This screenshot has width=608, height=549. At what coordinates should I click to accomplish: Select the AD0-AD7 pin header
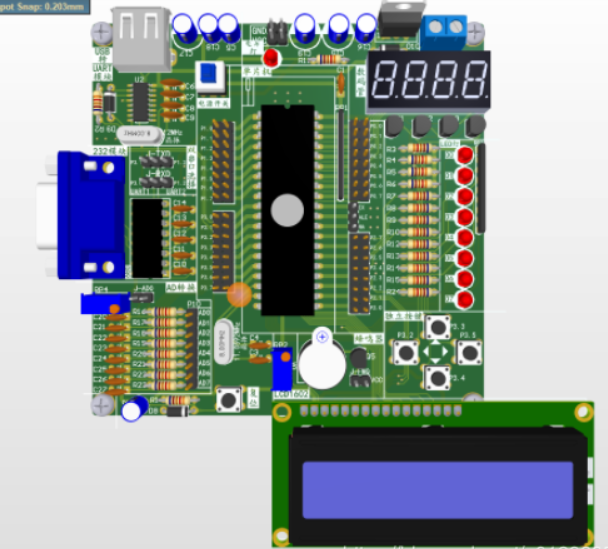point(191,349)
